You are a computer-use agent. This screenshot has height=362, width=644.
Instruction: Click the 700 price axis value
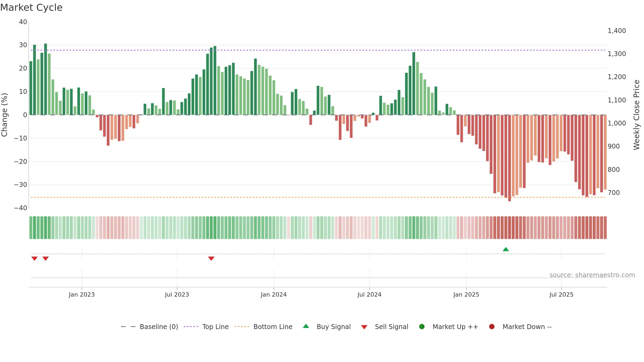(x=614, y=193)
